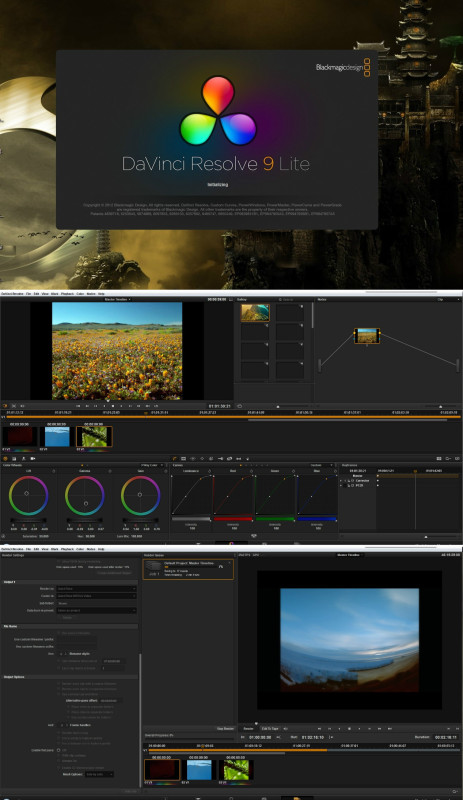Image resolution: width=463 pixels, height=800 pixels.
Task: Open the Color menu in Deliver page window
Action: [80, 549]
